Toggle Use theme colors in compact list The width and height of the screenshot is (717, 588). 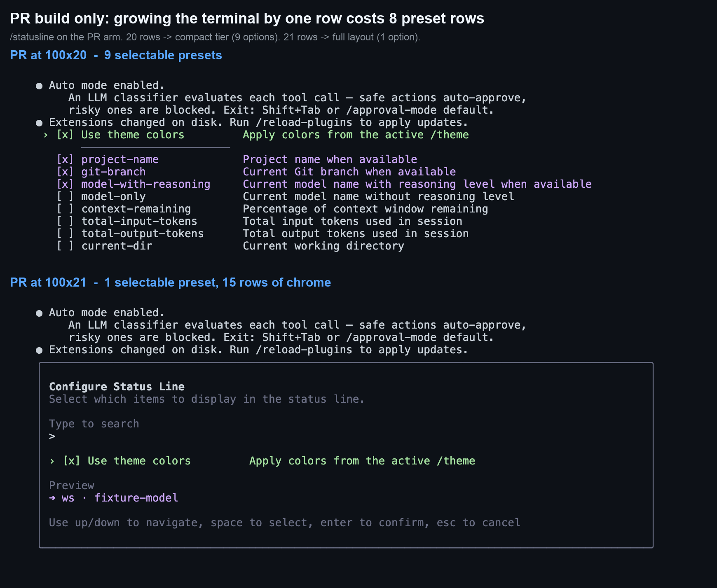(65, 135)
